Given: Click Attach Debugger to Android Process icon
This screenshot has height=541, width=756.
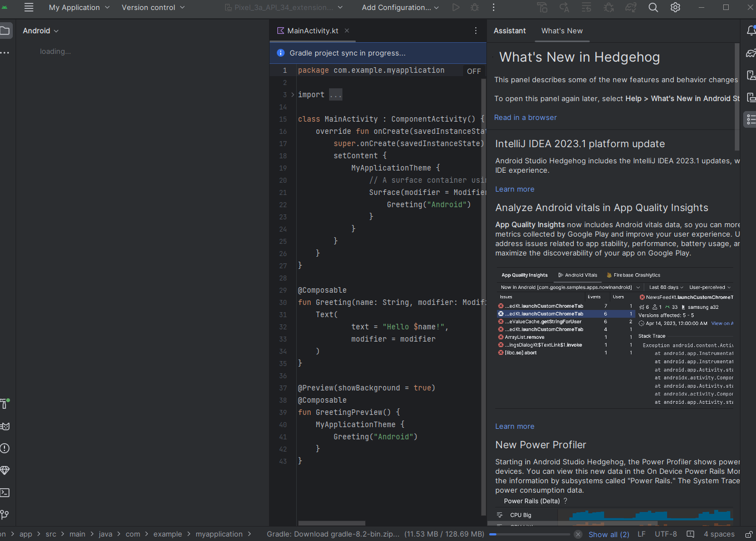Looking at the screenshot, I should (609, 7).
